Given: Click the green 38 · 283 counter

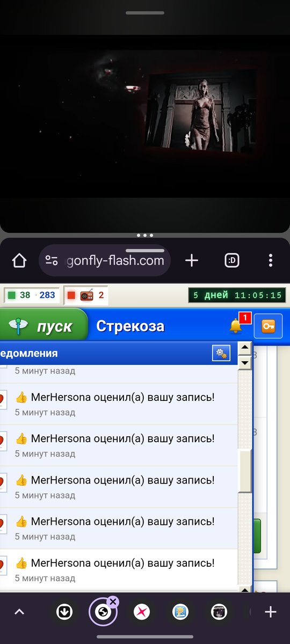Looking at the screenshot, I should [31, 295].
